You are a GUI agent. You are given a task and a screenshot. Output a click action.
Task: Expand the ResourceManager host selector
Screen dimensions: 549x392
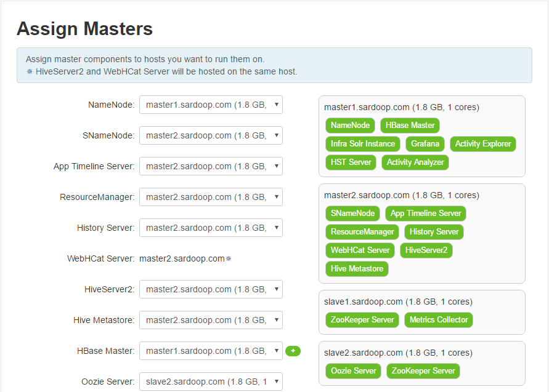[211, 197]
